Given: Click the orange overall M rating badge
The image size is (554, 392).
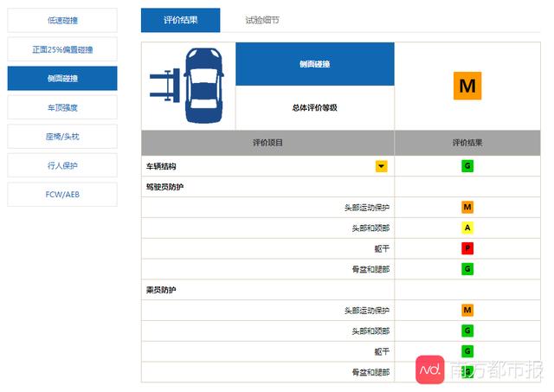Looking at the screenshot, I should (x=467, y=86).
